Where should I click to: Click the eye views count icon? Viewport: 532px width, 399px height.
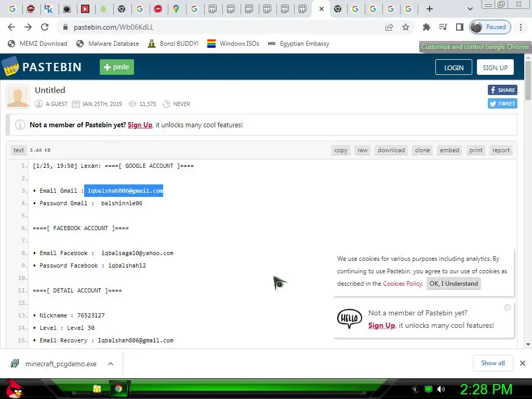[132, 104]
